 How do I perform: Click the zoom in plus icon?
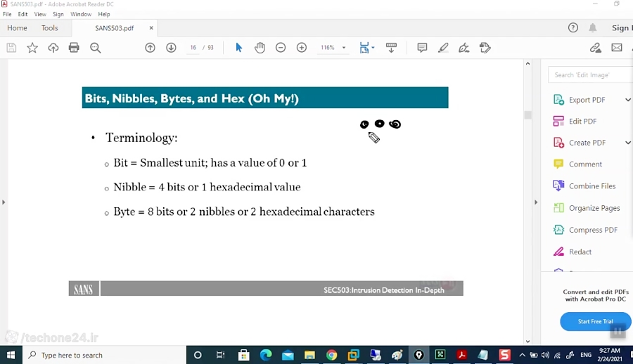tap(302, 48)
